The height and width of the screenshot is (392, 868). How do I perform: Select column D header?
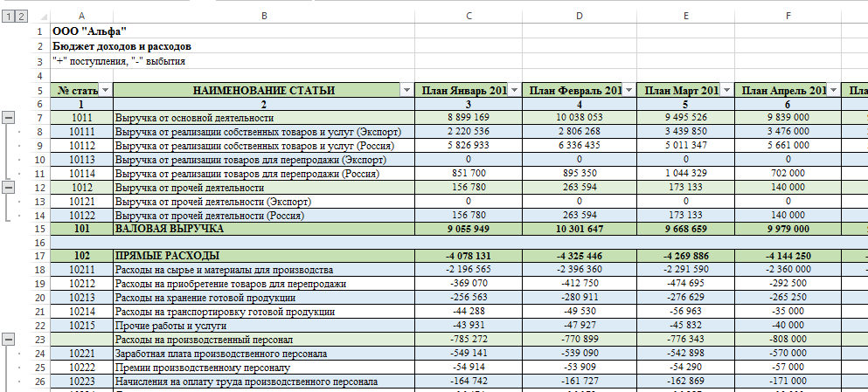click(x=580, y=16)
